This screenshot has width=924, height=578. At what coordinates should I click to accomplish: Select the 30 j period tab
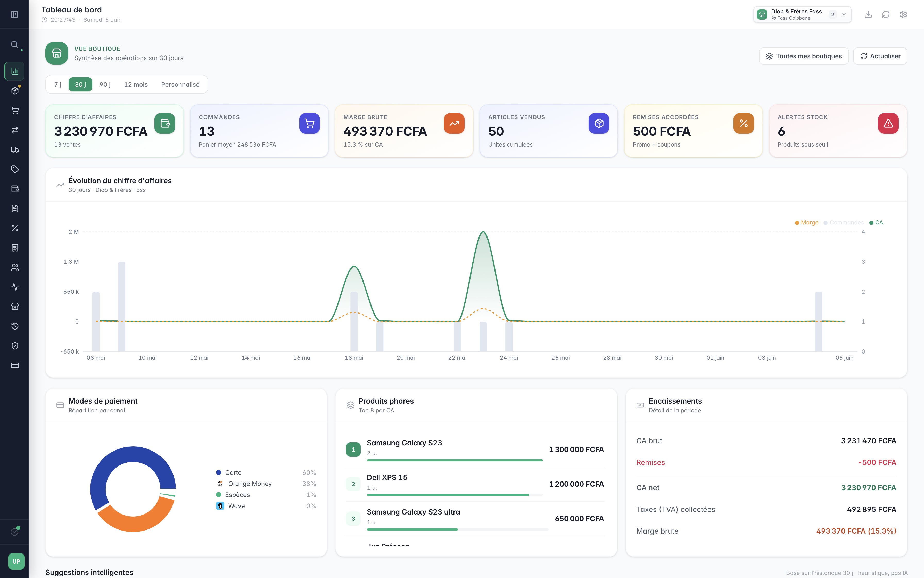[x=80, y=84]
